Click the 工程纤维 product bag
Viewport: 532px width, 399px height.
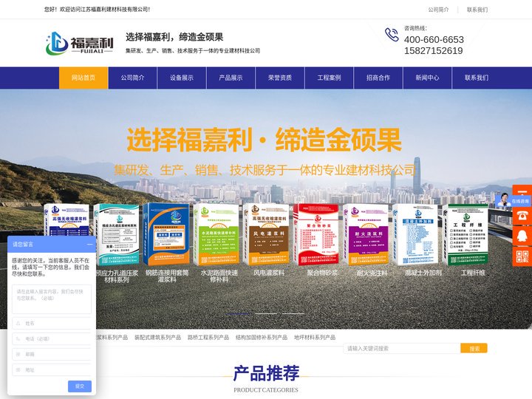(465, 234)
